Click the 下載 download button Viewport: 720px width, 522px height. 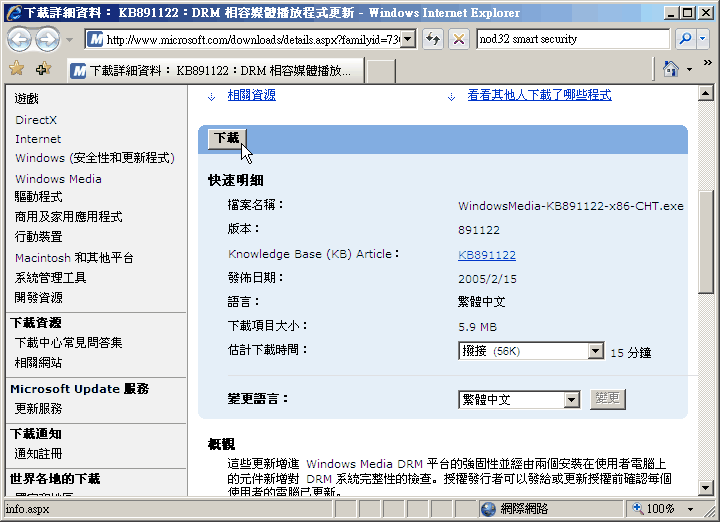click(x=227, y=138)
